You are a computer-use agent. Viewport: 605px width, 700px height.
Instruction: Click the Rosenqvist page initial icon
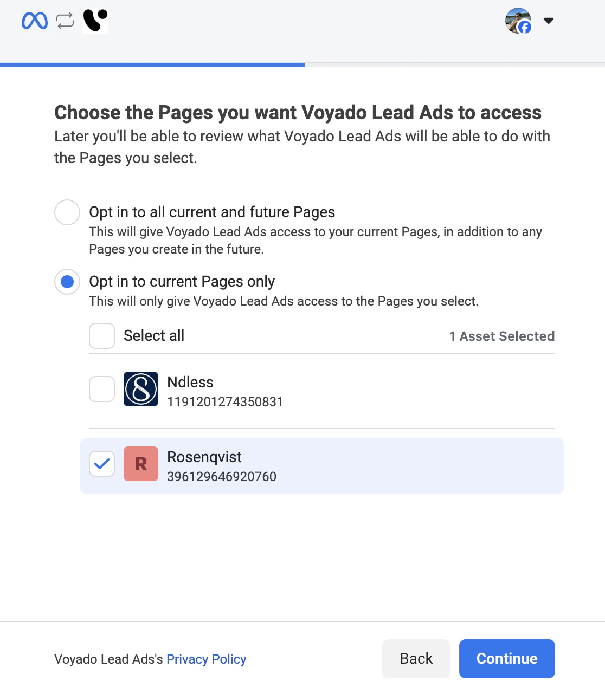pyautogui.click(x=140, y=464)
